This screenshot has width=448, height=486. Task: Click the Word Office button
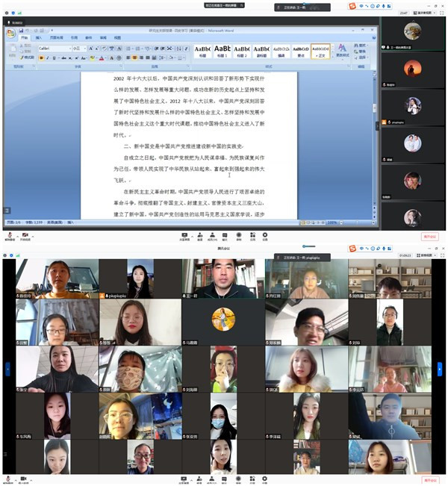click(x=10, y=33)
